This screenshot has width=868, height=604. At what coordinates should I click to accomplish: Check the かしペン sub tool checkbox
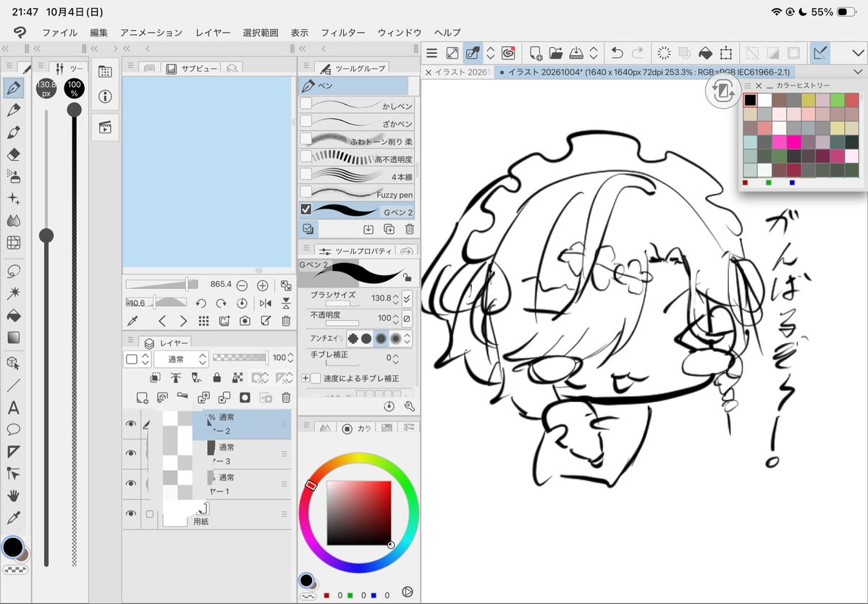306,104
